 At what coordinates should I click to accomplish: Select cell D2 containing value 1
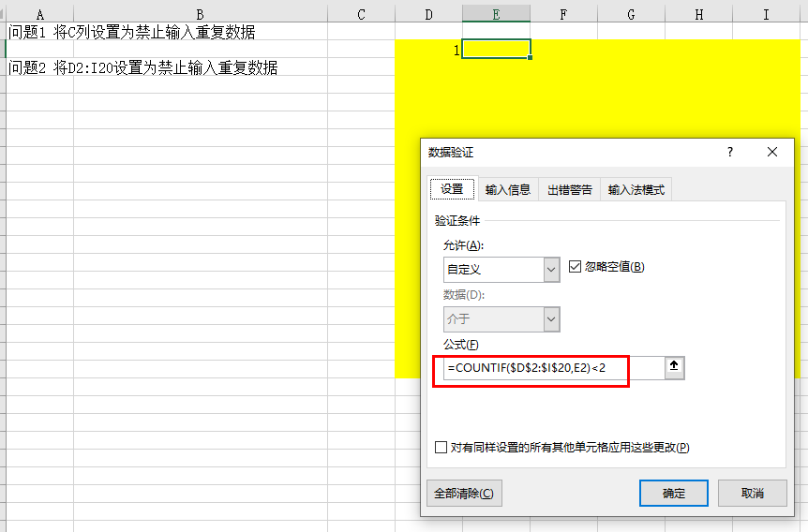click(428, 50)
